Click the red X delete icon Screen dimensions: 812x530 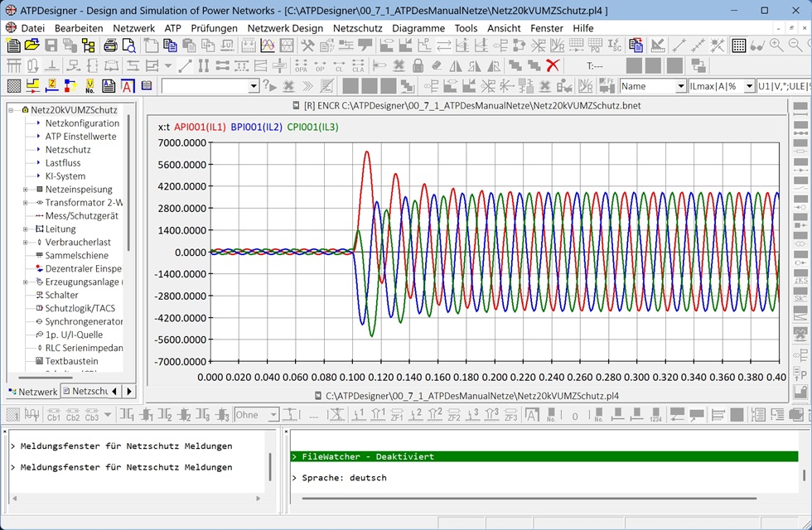point(553,65)
